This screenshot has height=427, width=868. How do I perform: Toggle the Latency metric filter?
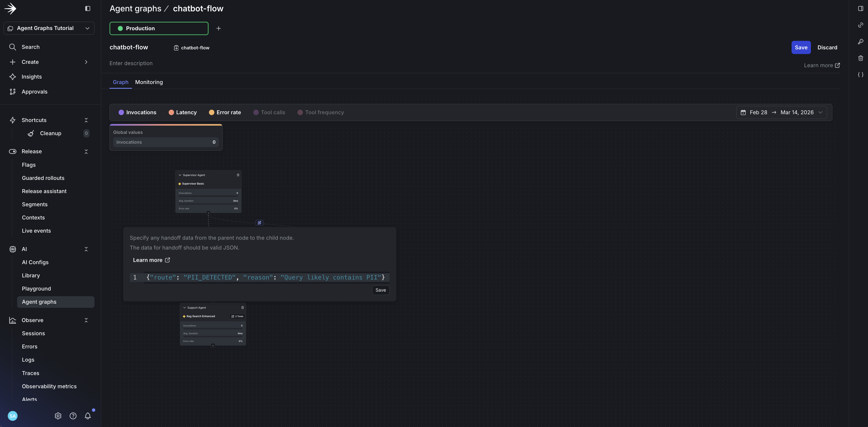tap(182, 112)
